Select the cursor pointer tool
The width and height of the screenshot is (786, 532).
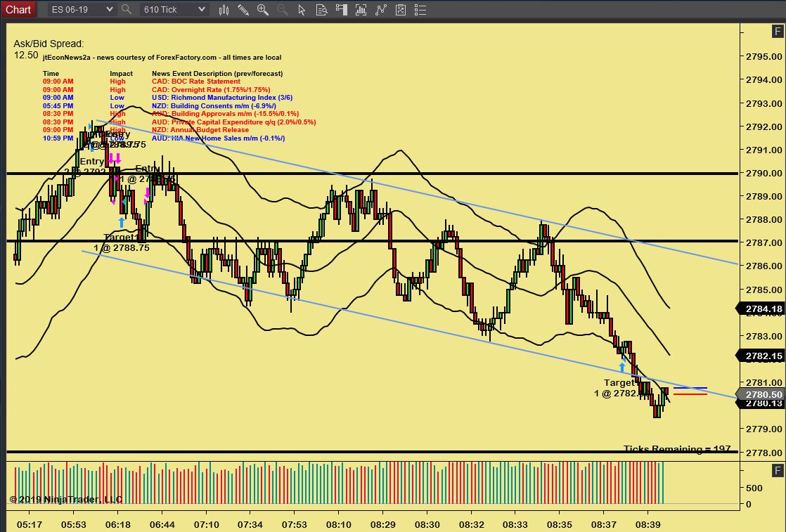[x=302, y=10]
